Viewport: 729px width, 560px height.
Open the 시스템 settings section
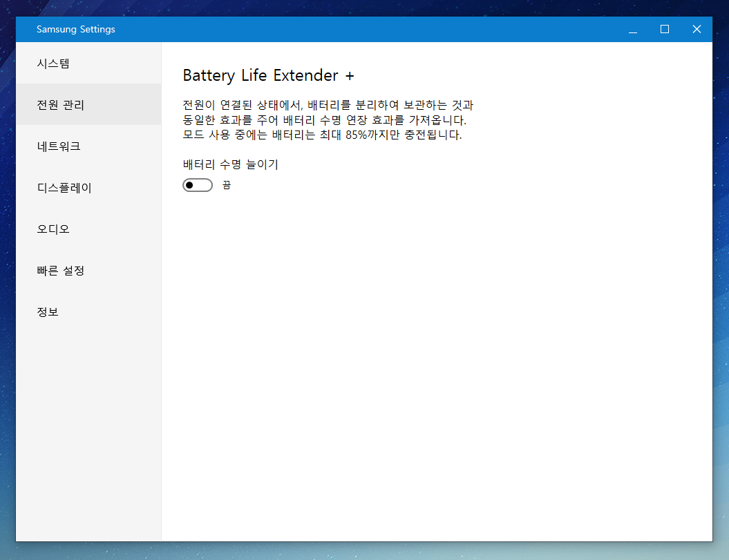(88, 64)
